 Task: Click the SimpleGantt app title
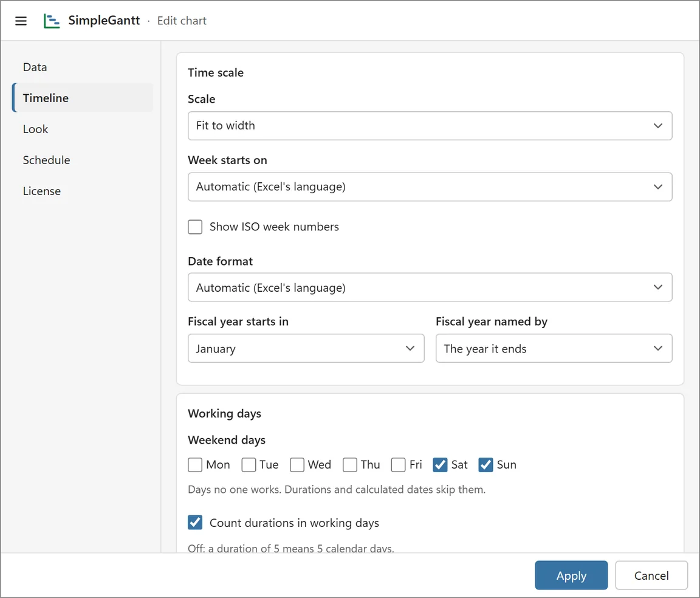[104, 21]
